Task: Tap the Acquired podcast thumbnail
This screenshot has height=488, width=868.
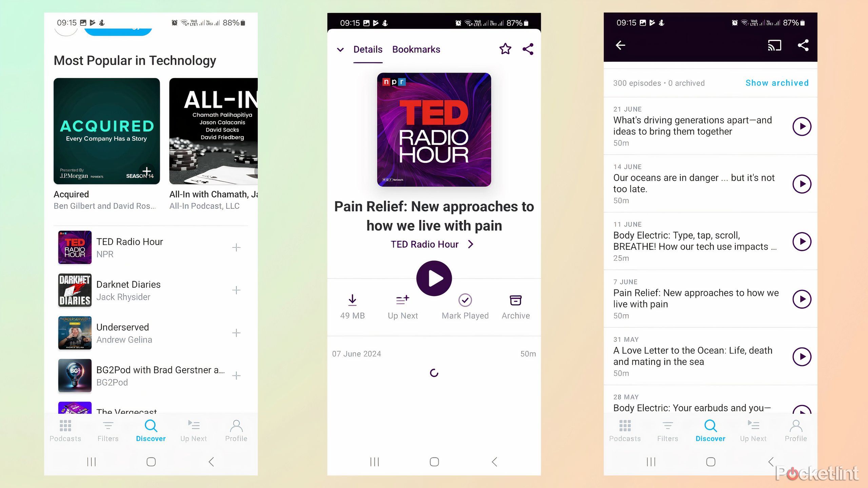Action: coord(107,131)
